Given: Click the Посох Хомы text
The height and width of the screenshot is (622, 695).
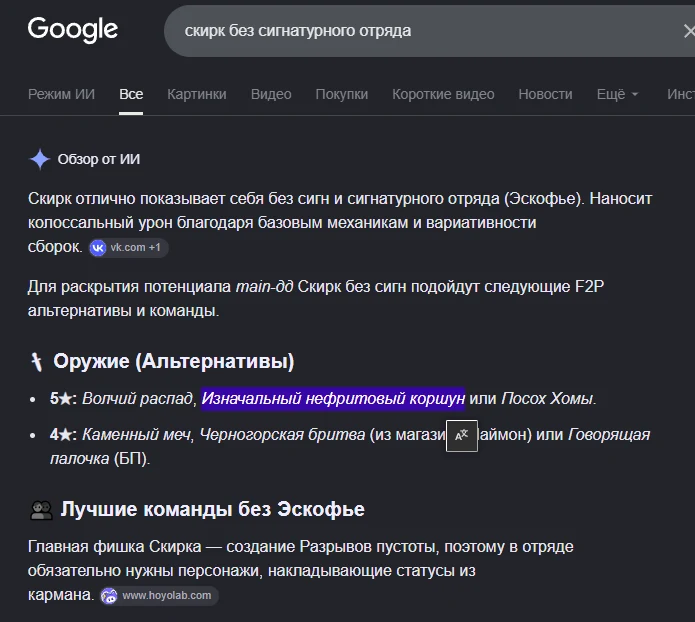Looking at the screenshot, I should point(547,399).
